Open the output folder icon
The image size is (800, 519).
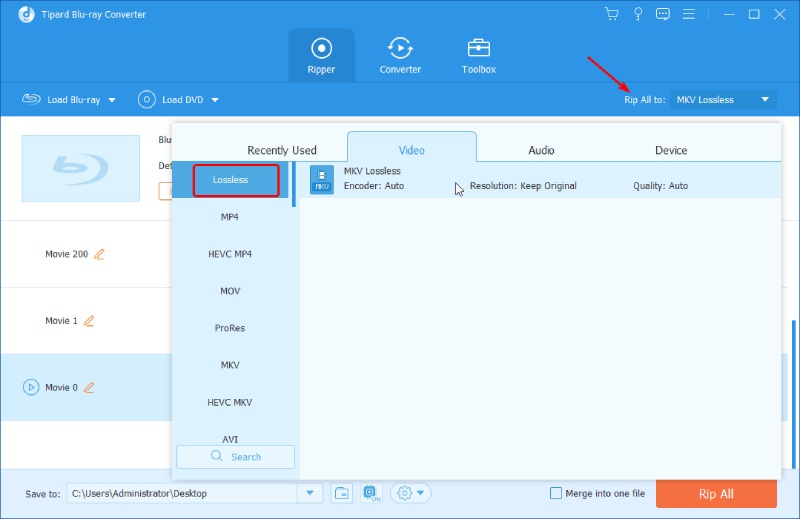[x=342, y=493]
